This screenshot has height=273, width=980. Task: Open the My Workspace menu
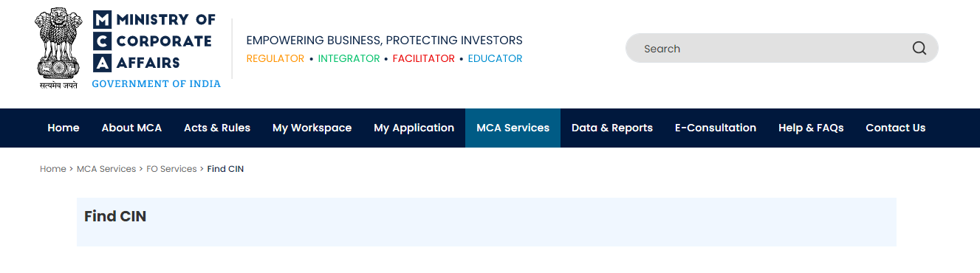point(312,128)
